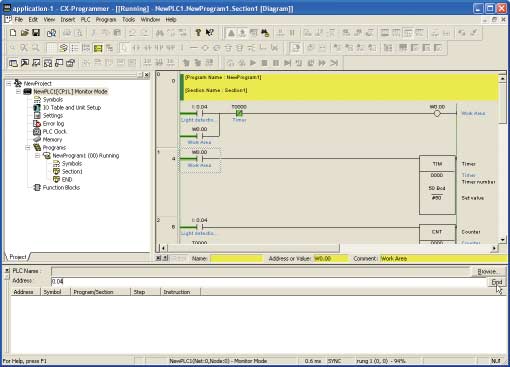Click the PLC Clock tree icon
This screenshot has height=367, width=510.
pos(37,132)
